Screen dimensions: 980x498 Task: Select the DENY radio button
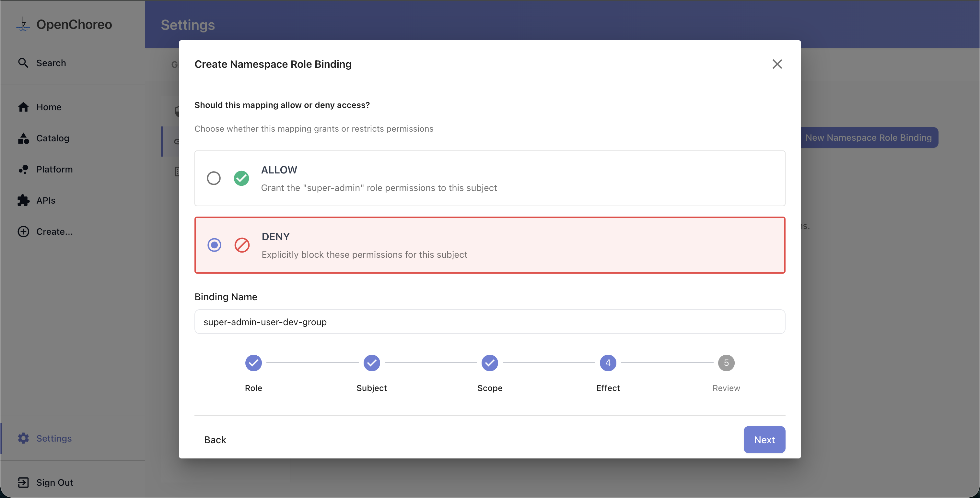(x=214, y=245)
